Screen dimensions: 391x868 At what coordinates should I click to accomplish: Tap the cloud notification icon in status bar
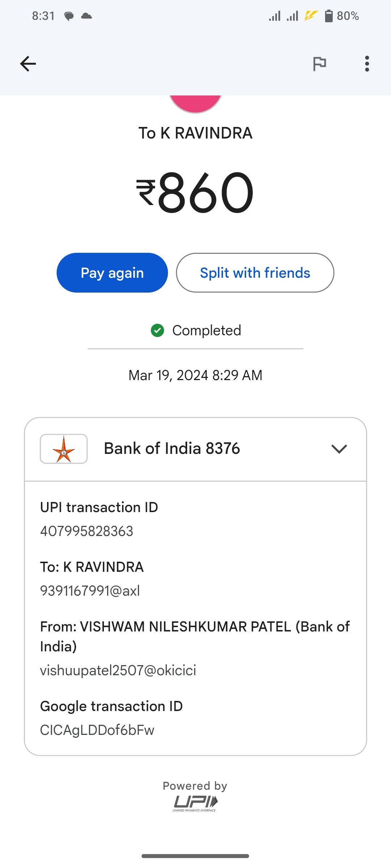coord(87,16)
